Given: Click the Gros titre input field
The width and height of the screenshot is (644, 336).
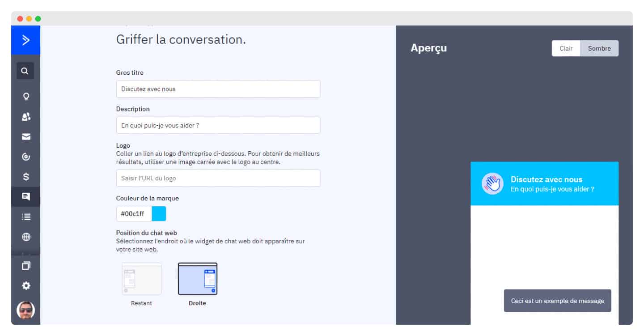Looking at the screenshot, I should (218, 89).
